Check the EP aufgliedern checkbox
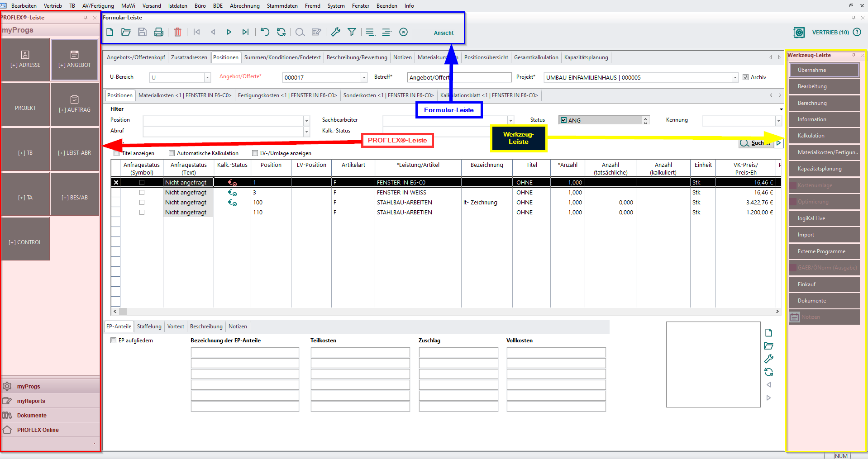868x459 pixels. click(114, 341)
